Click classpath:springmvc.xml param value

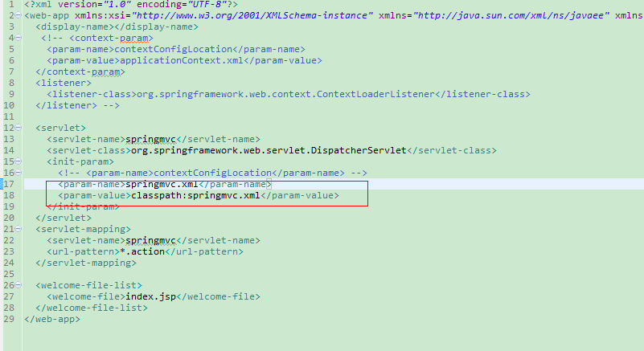click(x=195, y=195)
